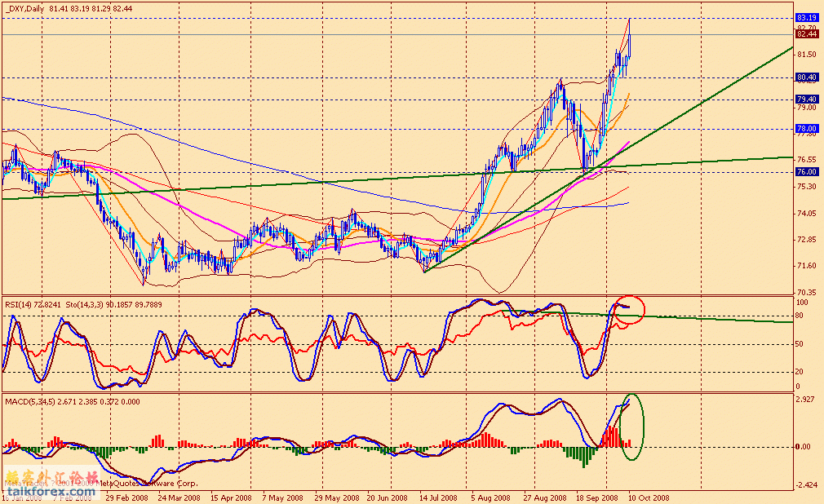This screenshot has width=824, height=504.
Task: Select the 82.44 current price label
Action: click(807, 34)
